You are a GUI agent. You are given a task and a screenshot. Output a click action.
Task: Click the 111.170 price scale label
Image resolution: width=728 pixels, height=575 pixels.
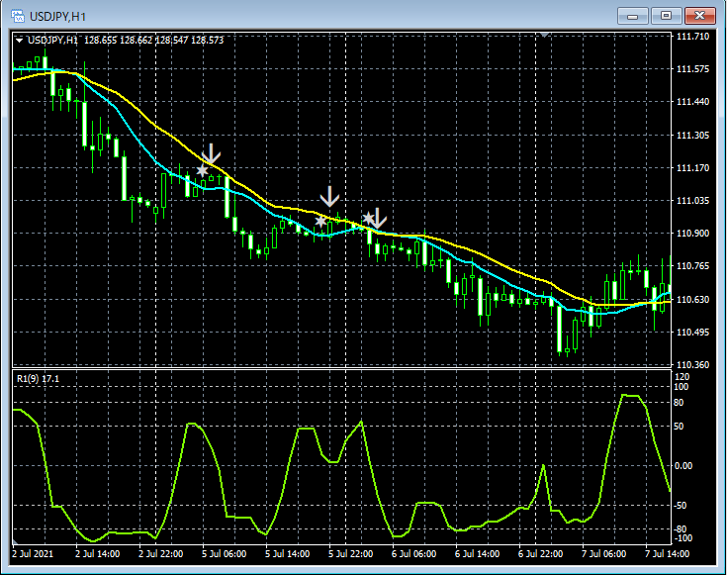(x=692, y=167)
